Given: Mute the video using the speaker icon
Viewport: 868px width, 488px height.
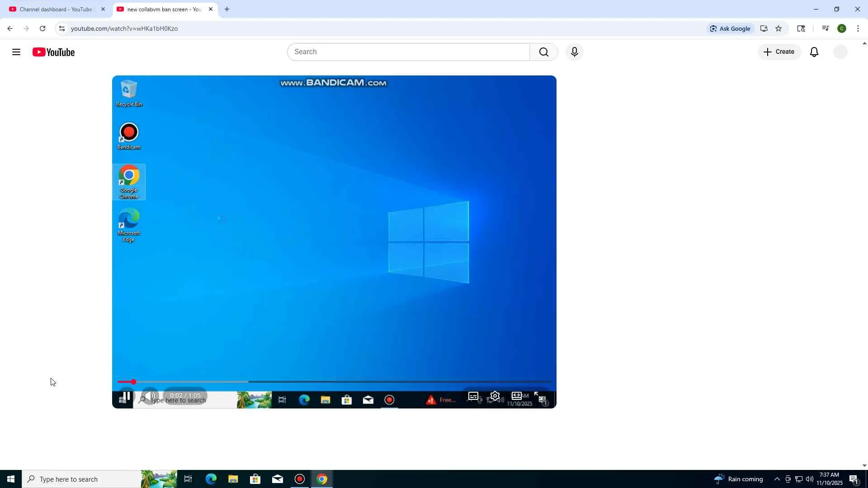Looking at the screenshot, I should [150, 396].
